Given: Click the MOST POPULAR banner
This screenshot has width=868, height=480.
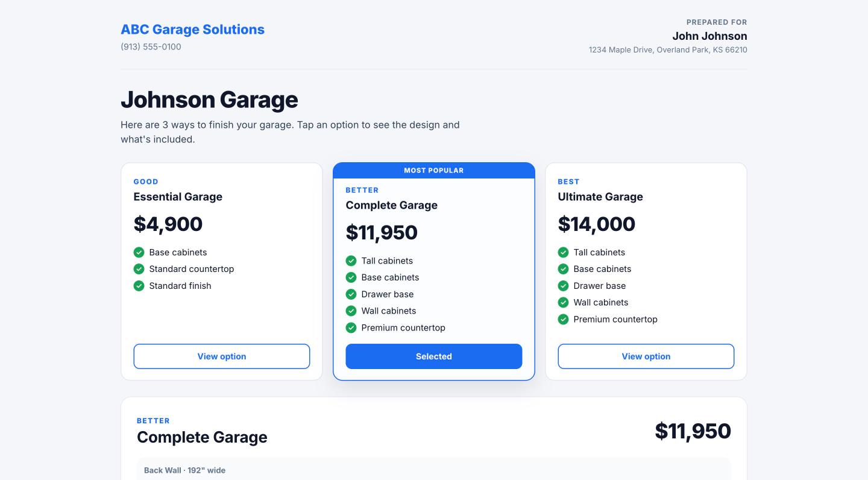Looking at the screenshot, I should [x=434, y=171].
